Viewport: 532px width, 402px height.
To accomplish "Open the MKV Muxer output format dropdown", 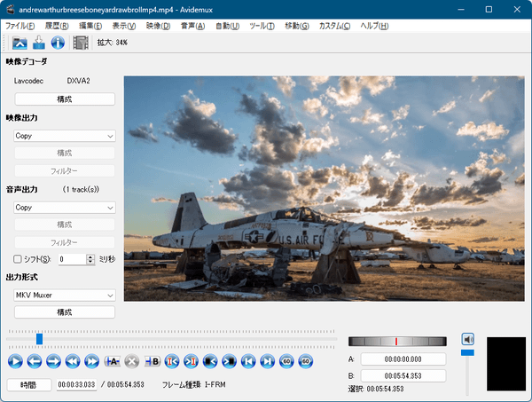I will click(x=65, y=295).
